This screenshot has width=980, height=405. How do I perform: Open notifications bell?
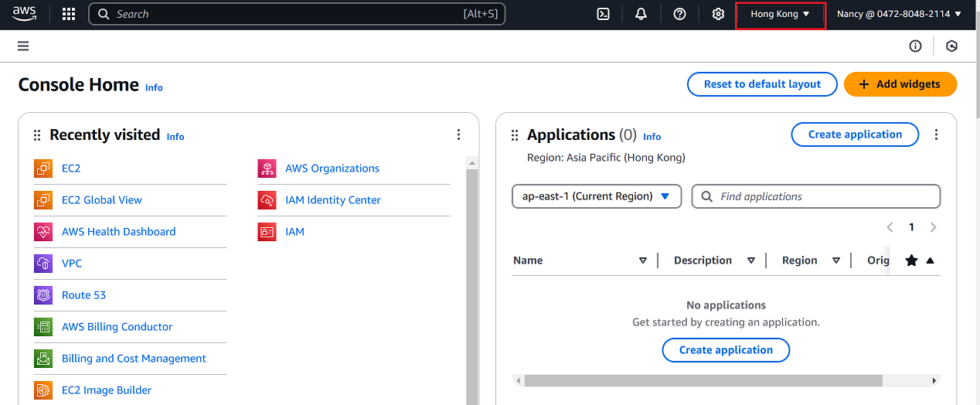pyautogui.click(x=641, y=14)
